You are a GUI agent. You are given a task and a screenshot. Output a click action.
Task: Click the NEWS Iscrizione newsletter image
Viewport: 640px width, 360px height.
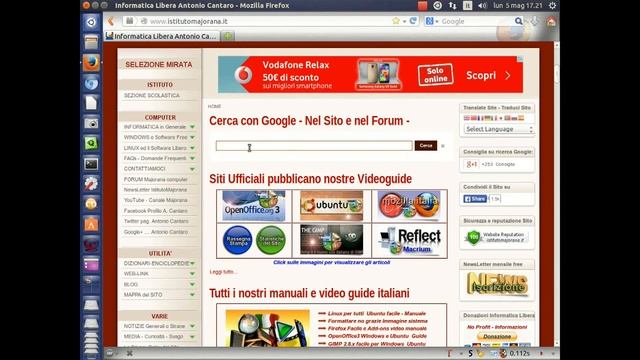[497, 284]
